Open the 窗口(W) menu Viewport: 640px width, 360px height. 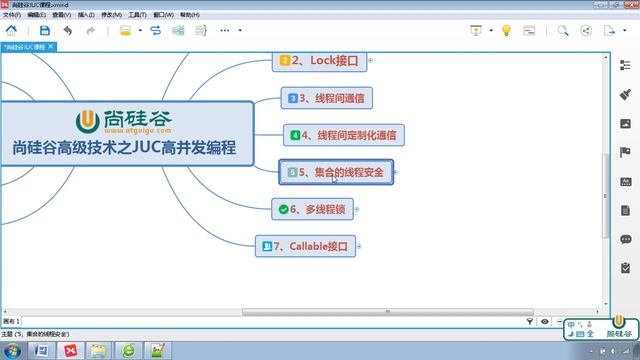(x=163, y=15)
